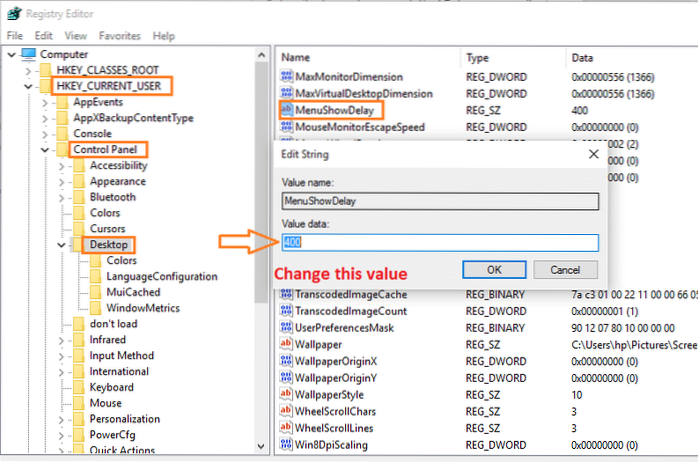The width and height of the screenshot is (698, 462).
Task: Click the TranscodedImageCache binary value icon
Action: click(x=289, y=294)
